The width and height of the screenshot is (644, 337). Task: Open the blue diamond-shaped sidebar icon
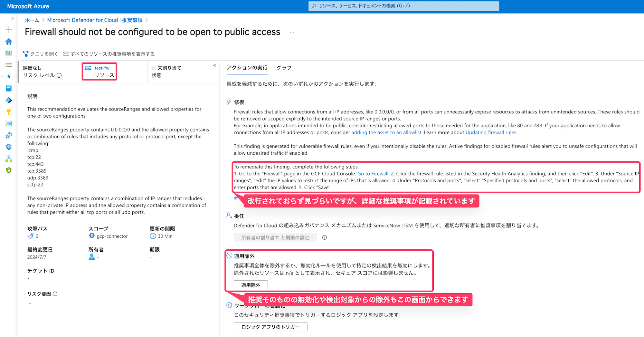[9, 100]
